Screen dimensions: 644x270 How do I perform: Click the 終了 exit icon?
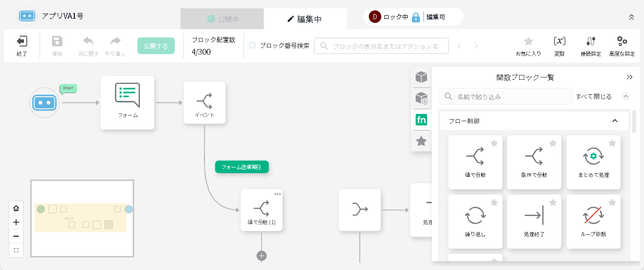coord(22,42)
